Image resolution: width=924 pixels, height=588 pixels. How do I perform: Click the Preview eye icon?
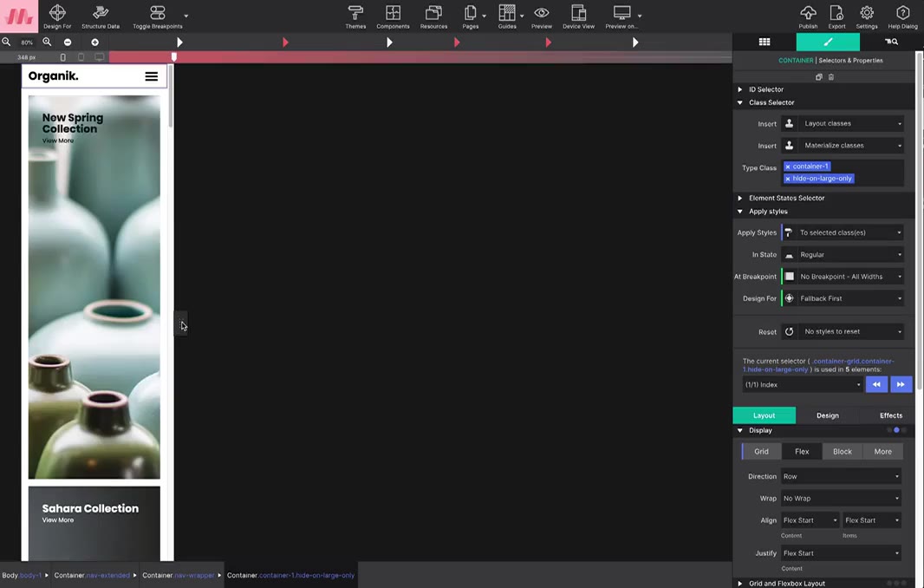(x=542, y=13)
